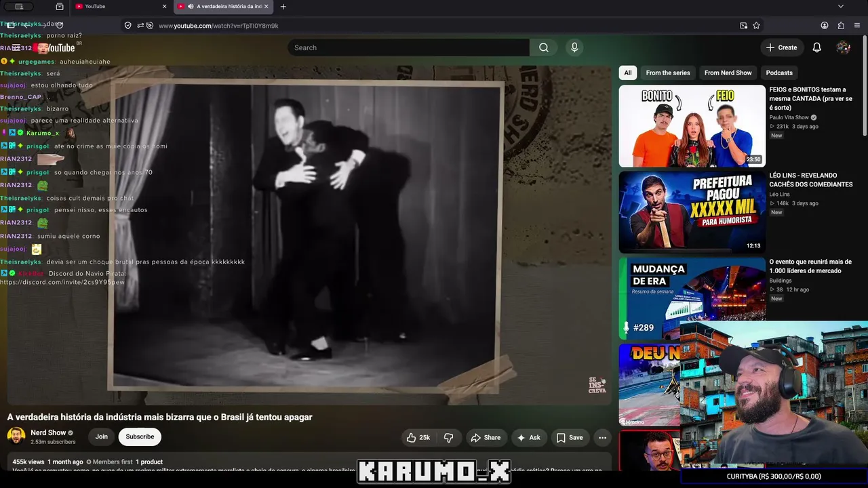This screenshot has width=868, height=488.
Task: Click the Ask button
Action: [x=529, y=437]
